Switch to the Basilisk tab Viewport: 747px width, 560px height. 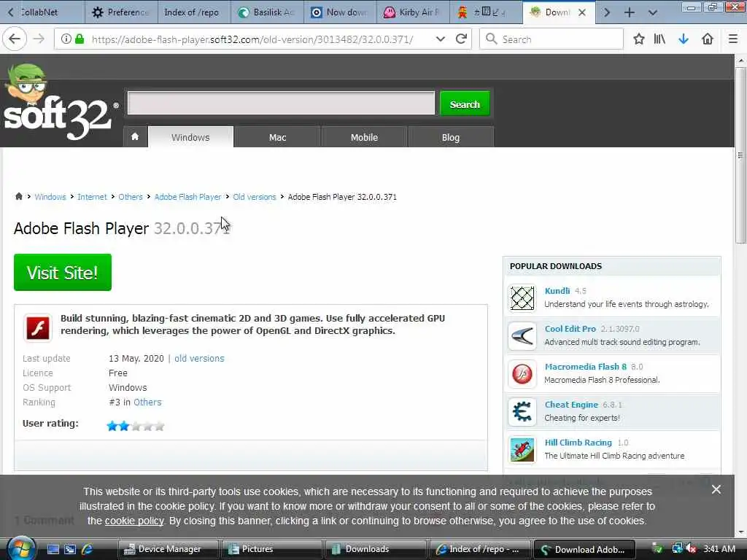(267, 12)
